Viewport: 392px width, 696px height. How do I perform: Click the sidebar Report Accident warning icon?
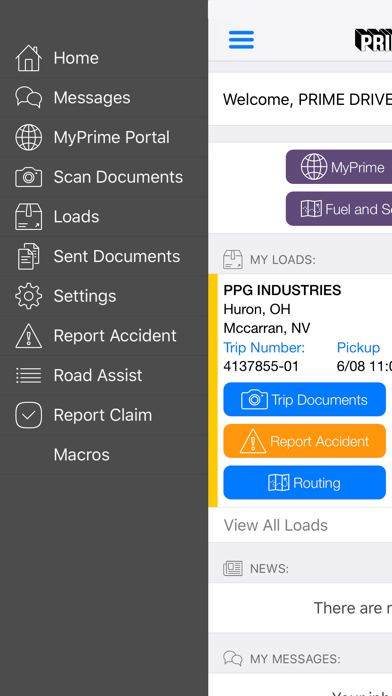coord(28,336)
